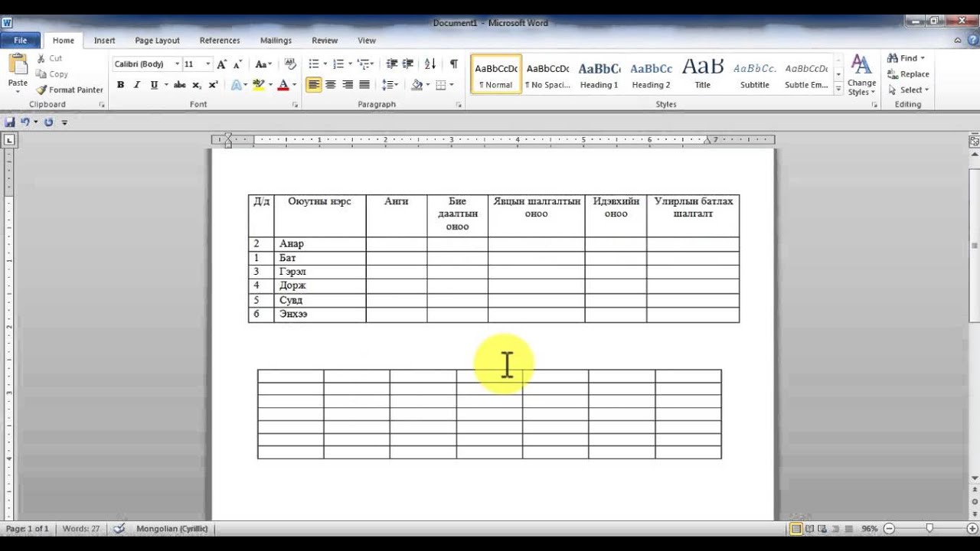
Task: Switch to the View tab
Action: coord(367,41)
